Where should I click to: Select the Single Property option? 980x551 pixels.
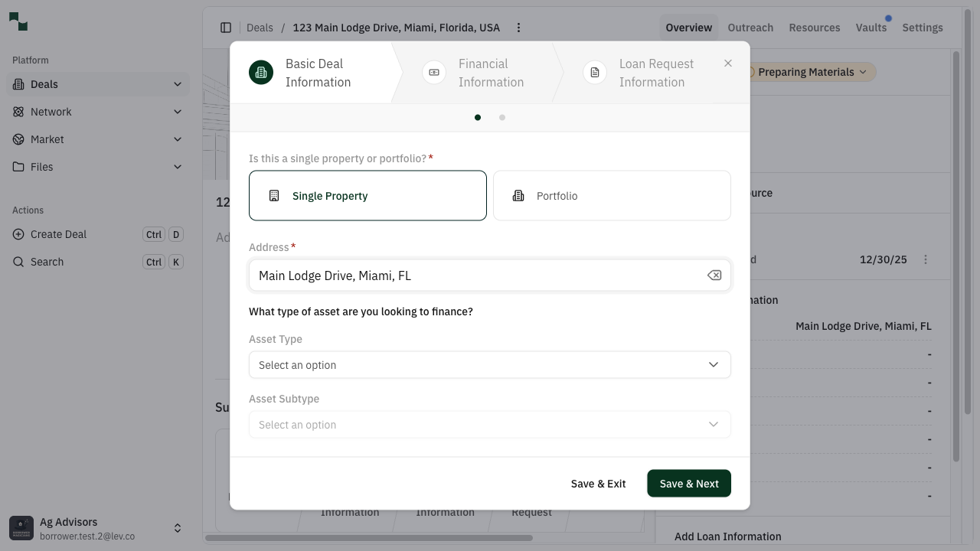click(x=367, y=195)
